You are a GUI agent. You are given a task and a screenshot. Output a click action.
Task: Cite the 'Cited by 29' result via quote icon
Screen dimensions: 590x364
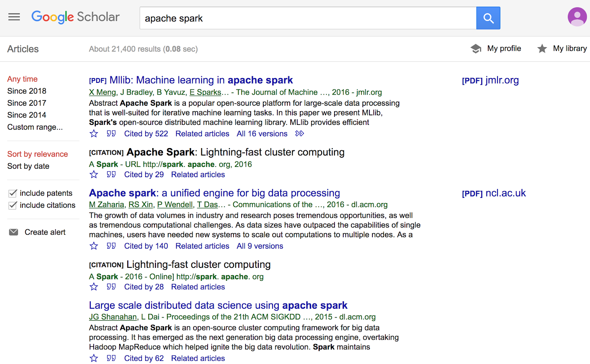(111, 175)
